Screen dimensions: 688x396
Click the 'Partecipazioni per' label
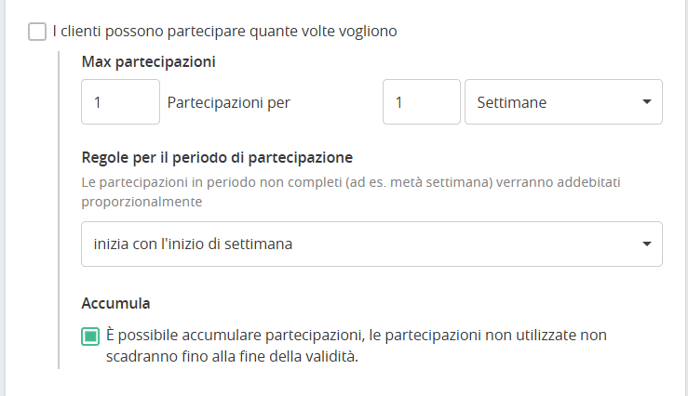(x=229, y=103)
